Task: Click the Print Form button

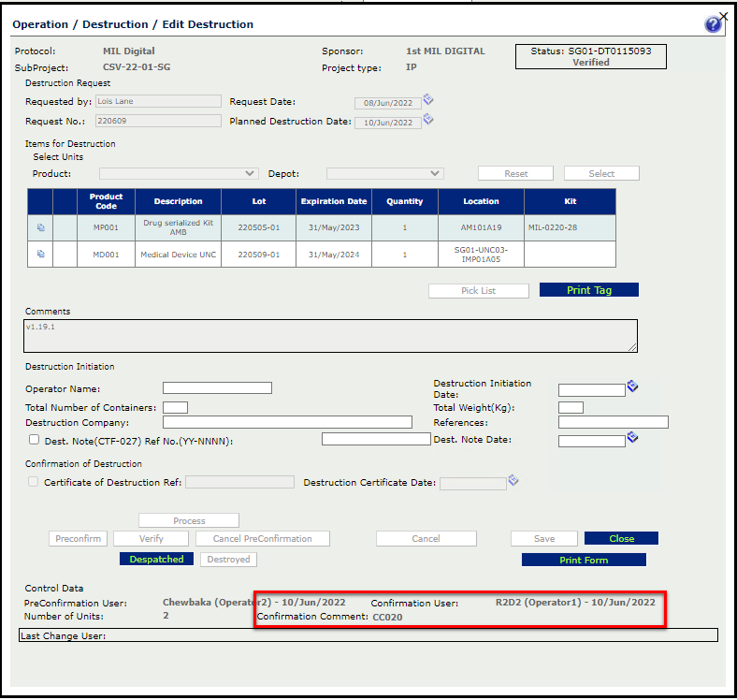Action: (584, 560)
